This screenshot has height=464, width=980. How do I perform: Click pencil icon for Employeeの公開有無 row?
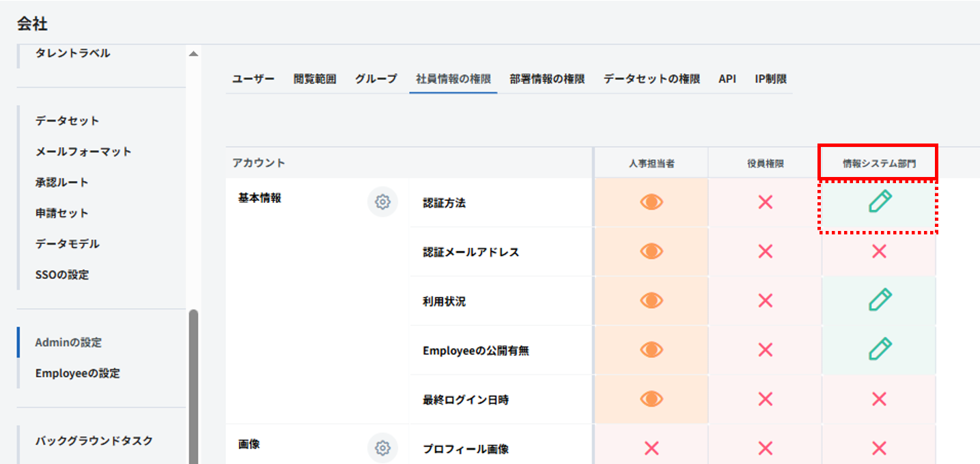point(880,349)
